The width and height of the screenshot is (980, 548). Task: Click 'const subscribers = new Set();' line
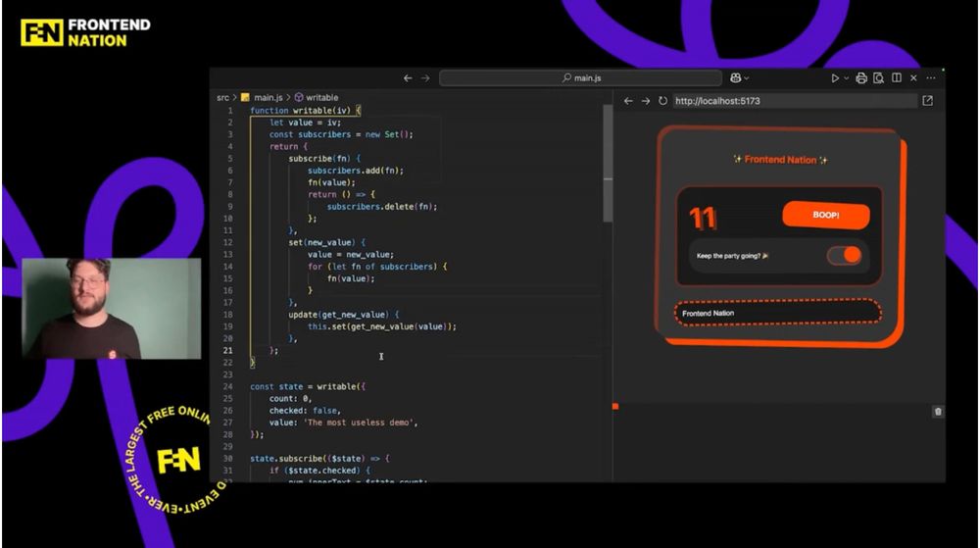coord(341,134)
